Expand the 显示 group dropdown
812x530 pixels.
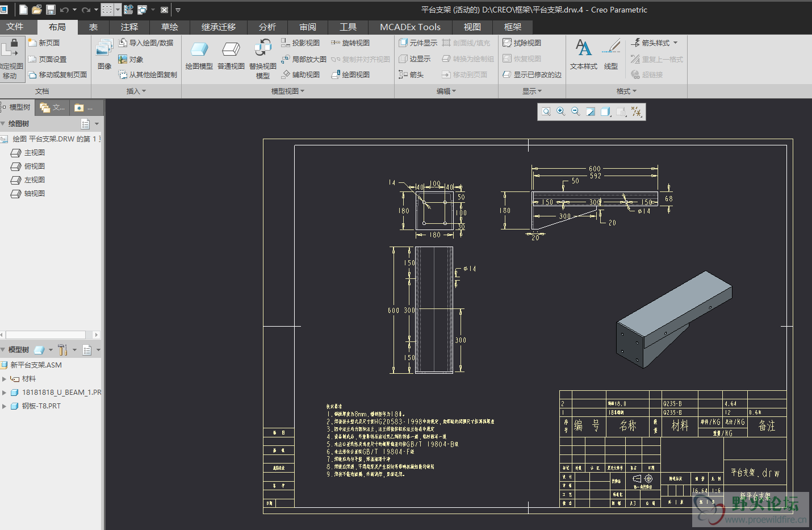532,91
